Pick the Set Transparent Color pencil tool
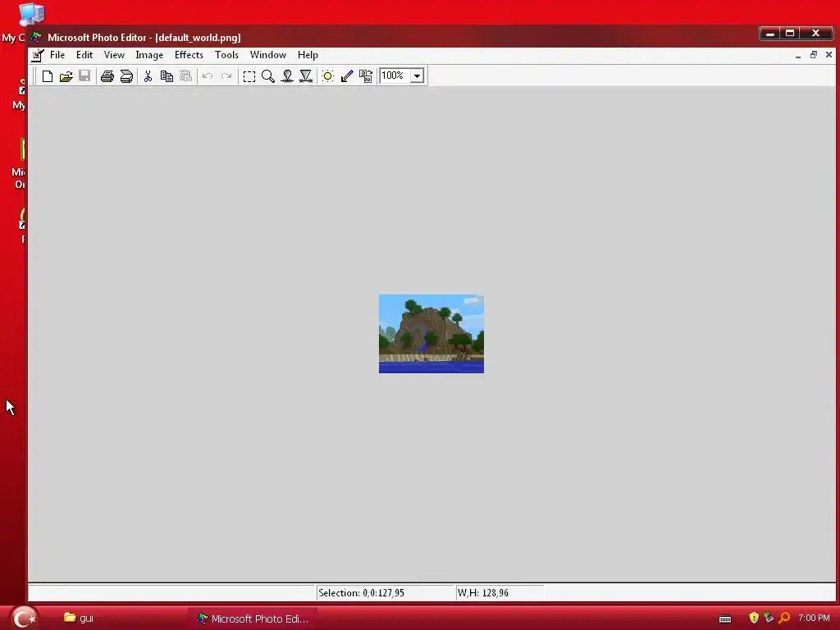The height and width of the screenshot is (630, 840). tap(347, 76)
